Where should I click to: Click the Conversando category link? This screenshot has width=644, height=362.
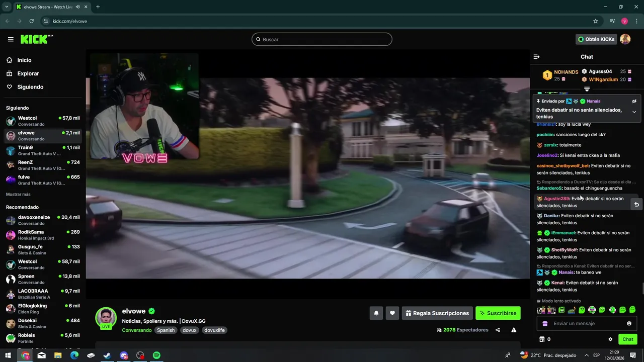[136, 330]
